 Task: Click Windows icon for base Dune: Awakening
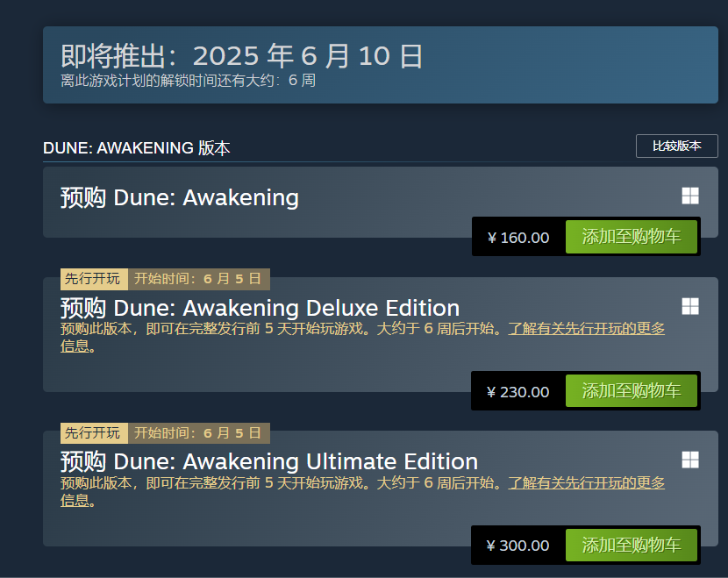[690, 196]
